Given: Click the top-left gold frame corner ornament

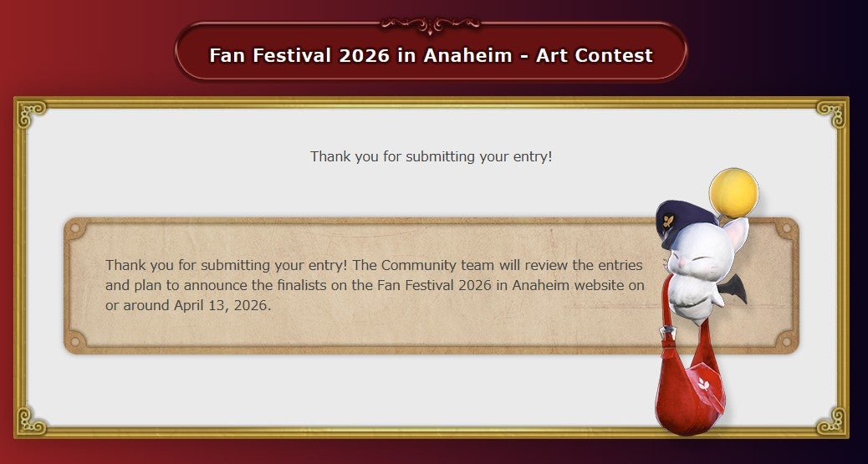Looking at the screenshot, I should tap(30, 113).
